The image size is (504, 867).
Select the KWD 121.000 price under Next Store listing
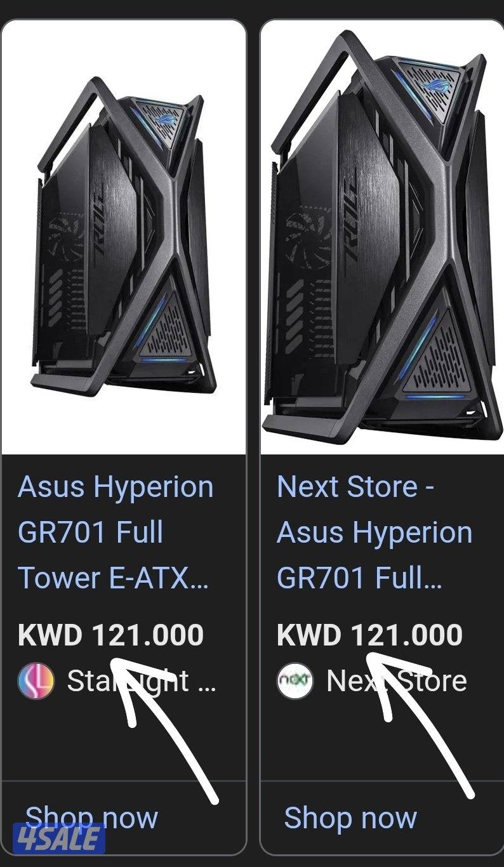(x=370, y=635)
